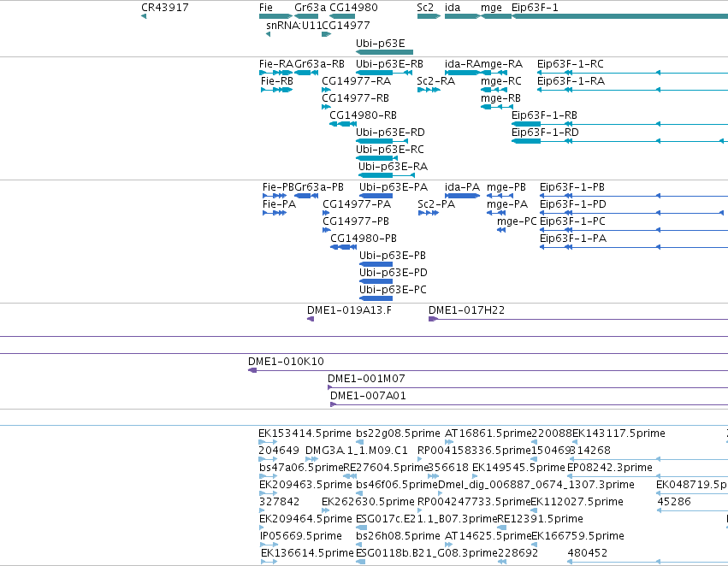Select EST EK209463.5prime
Screen dimensions: 728x566
[x=305, y=485]
